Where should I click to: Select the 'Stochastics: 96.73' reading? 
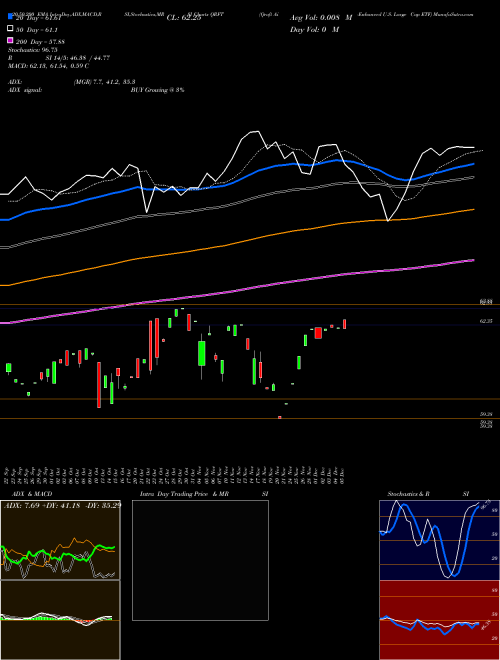pyautogui.click(x=32, y=50)
